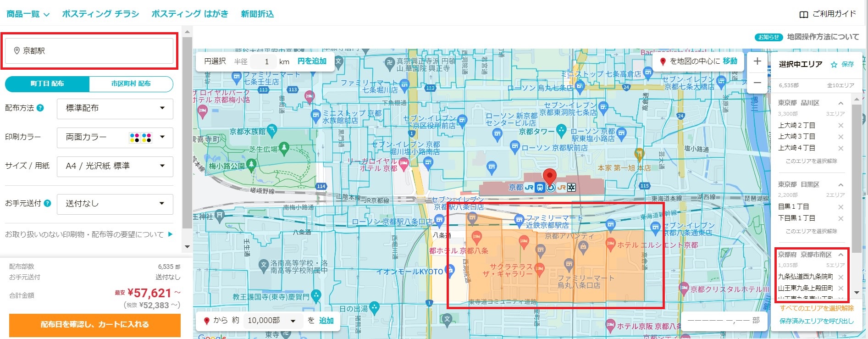This screenshot has width=868, height=339.
Task: Click 追加 next to the 10,000部 selector
Action: coord(326,321)
